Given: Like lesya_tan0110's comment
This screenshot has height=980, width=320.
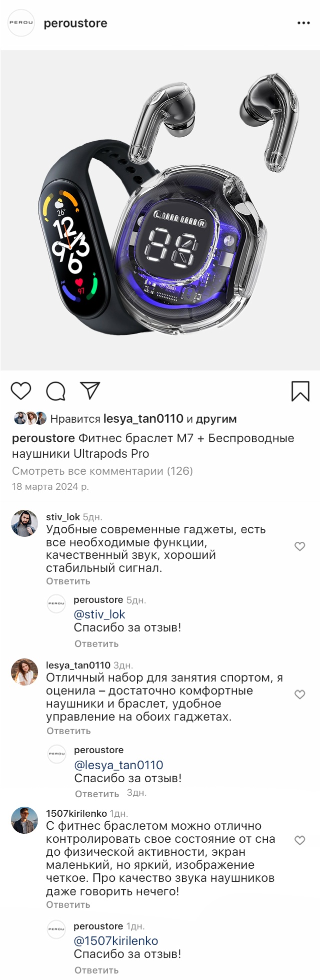Looking at the screenshot, I should pyautogui.click(x=299, y=695).
